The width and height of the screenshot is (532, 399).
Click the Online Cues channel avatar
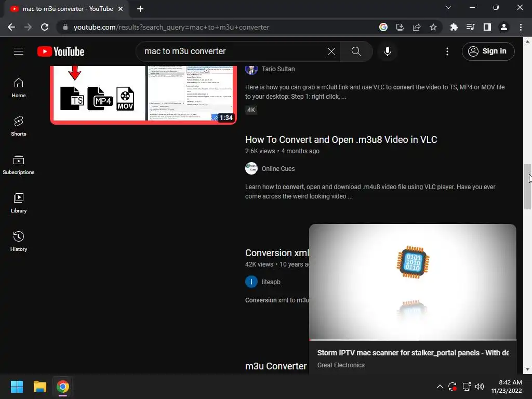[x=251, y=169]
